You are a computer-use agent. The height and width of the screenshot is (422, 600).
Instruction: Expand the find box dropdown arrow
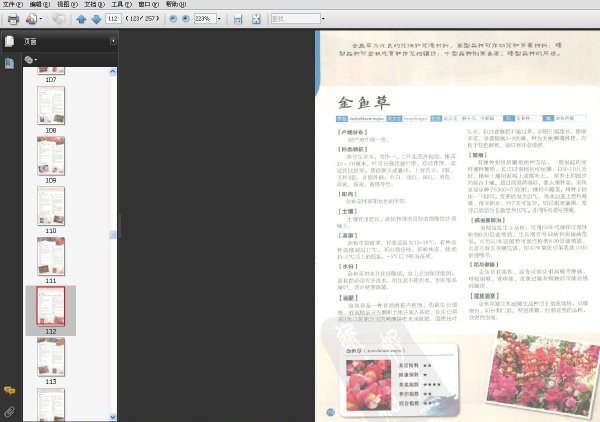(323, 19)
